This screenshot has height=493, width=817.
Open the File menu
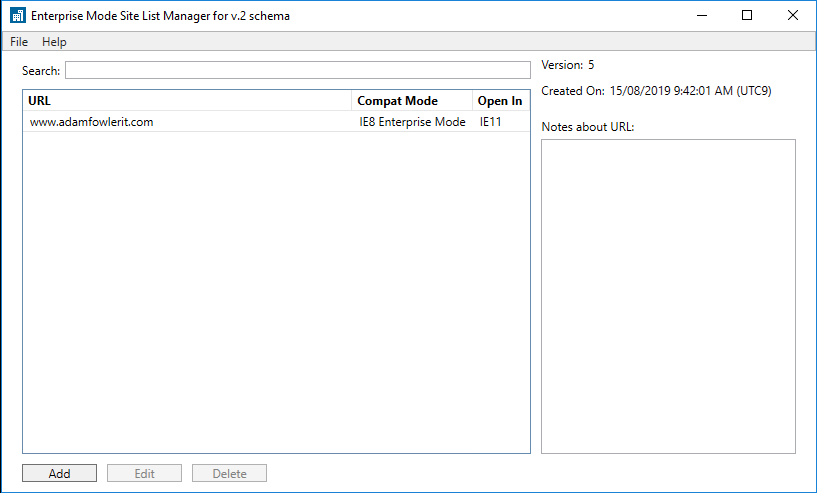tap(19, 42)
